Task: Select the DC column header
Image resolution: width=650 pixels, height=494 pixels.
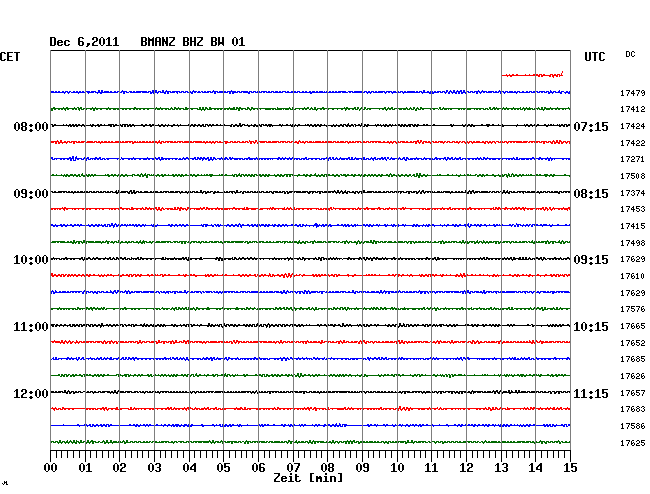Action: tap(630, 54)
